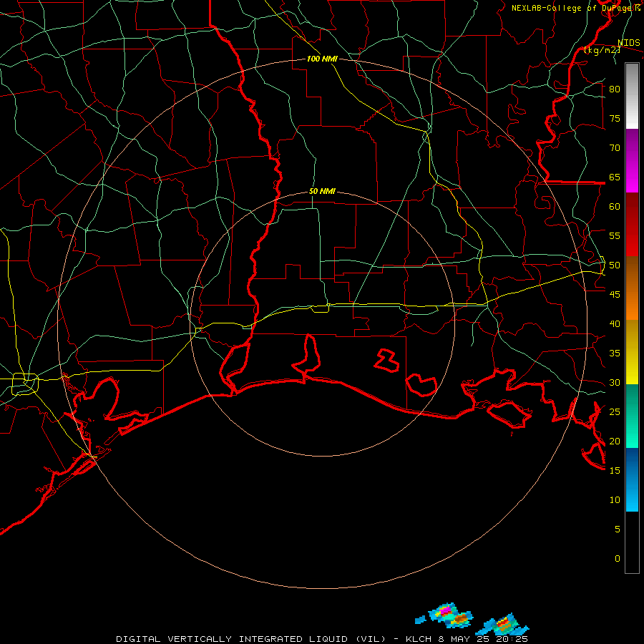Click the right VIL storm cell near bottom edge
This screenshot has width=644, height=644.
504,625
